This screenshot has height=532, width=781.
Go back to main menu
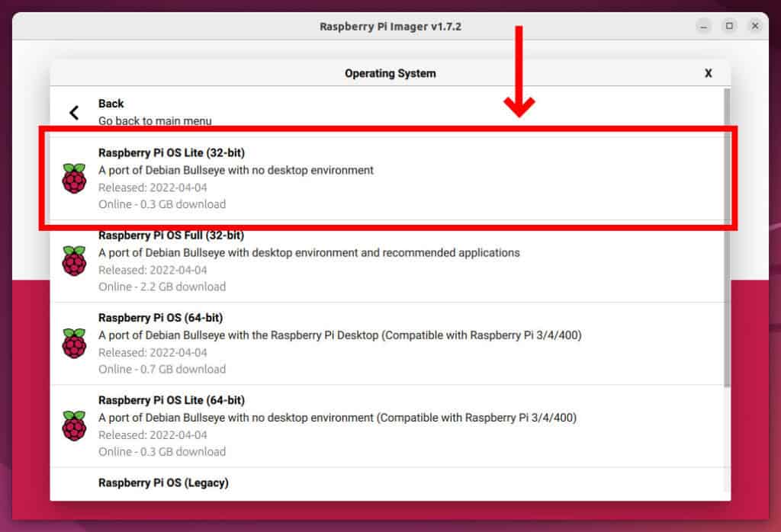click(x=387, y=112)
